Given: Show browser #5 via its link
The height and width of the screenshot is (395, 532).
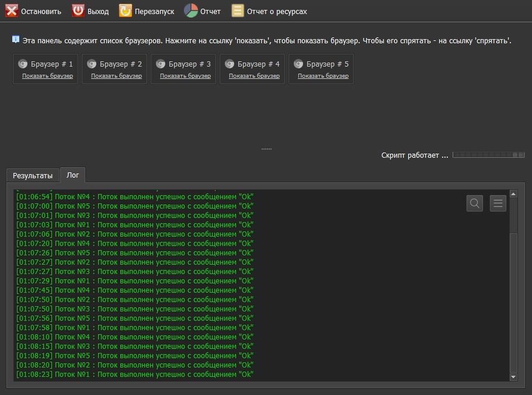Looking at the screenshot, I should pos(323,76).
